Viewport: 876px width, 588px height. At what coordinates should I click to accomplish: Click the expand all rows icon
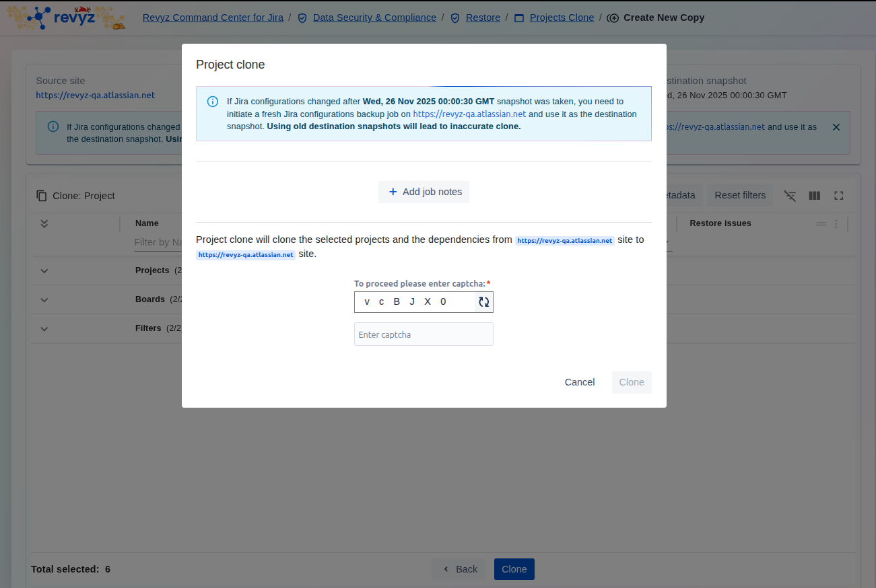(x=44, y=223)
